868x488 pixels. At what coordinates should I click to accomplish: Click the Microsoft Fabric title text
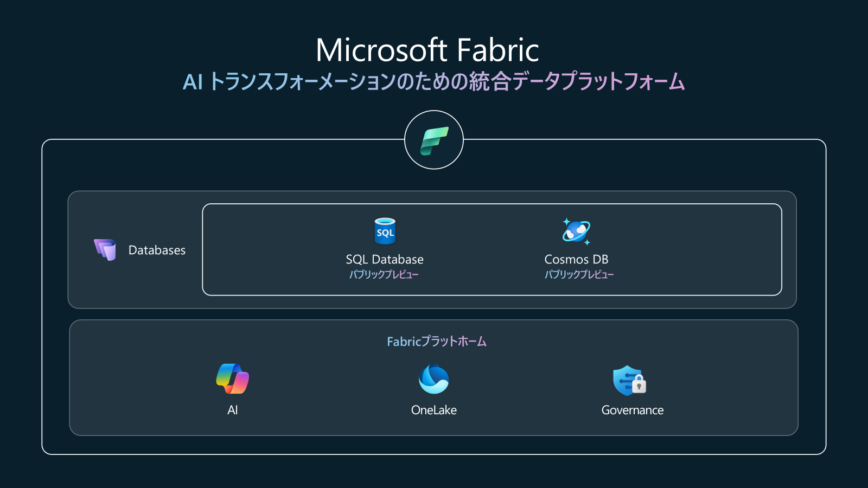(x=427, y=50)
